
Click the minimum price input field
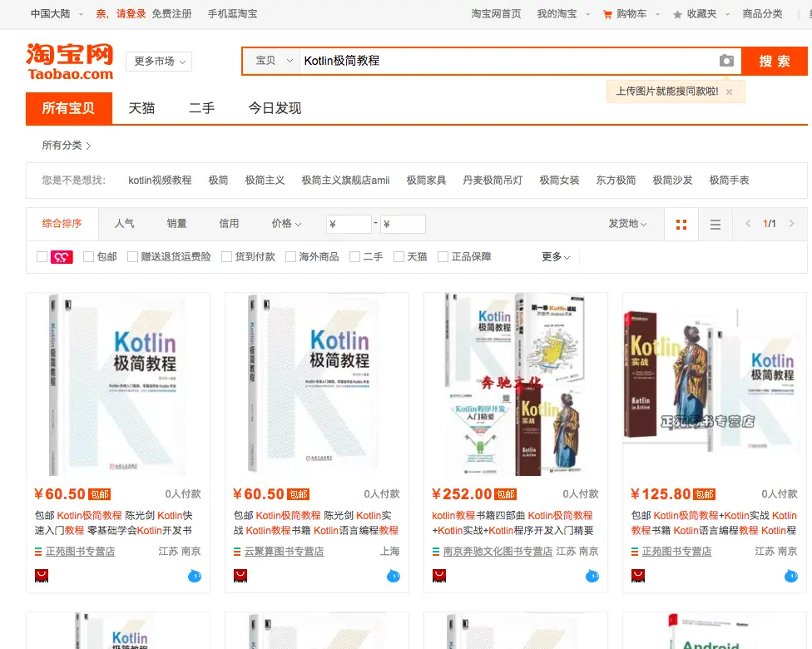pyautogui.click(x=349, y=225)
